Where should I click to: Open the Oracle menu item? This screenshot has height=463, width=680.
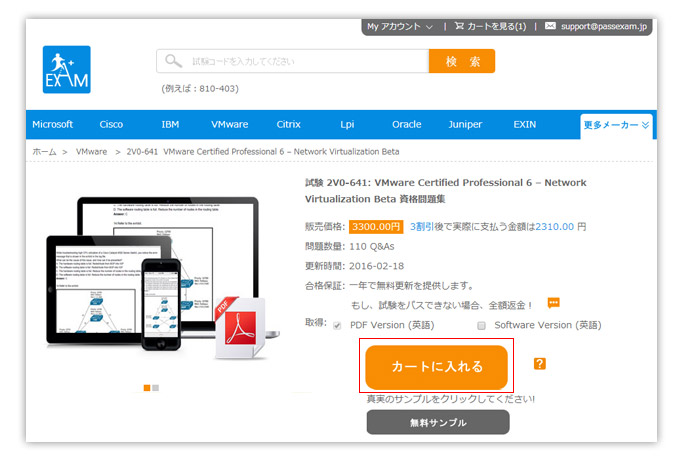coord(406,124)
